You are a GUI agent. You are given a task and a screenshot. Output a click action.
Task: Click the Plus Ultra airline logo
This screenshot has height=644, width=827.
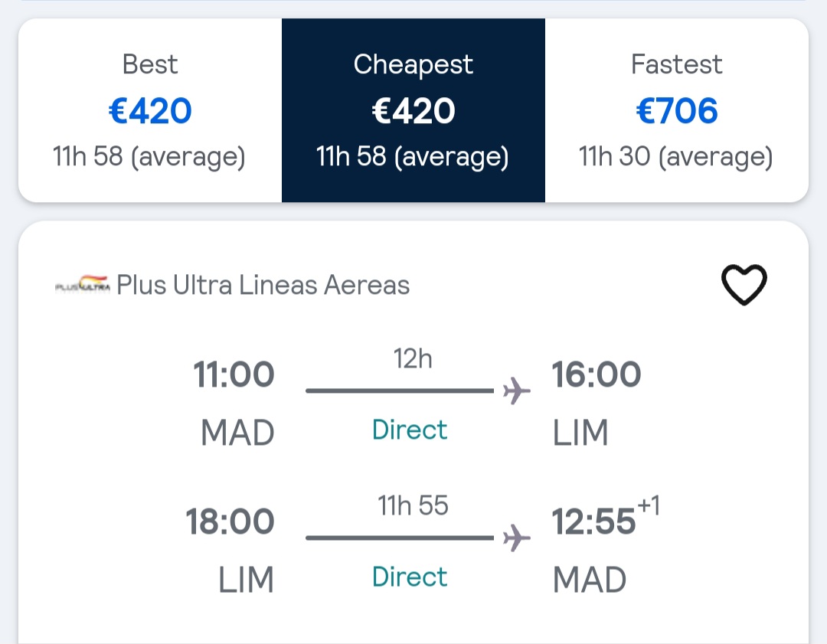click(x=83, y=284)
